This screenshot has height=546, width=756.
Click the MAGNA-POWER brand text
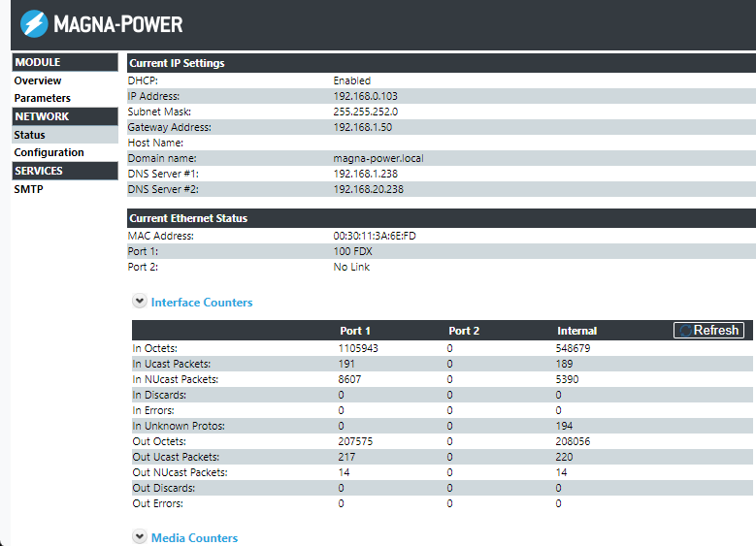point(118,24)
